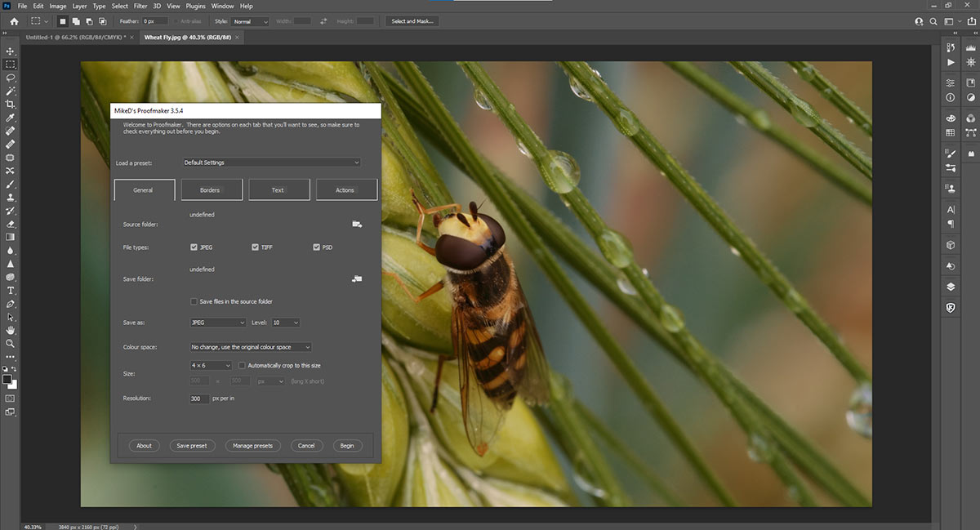
Task: Enable Save files in the source folder
Action: pyautogui.click(x=194, y=301)
